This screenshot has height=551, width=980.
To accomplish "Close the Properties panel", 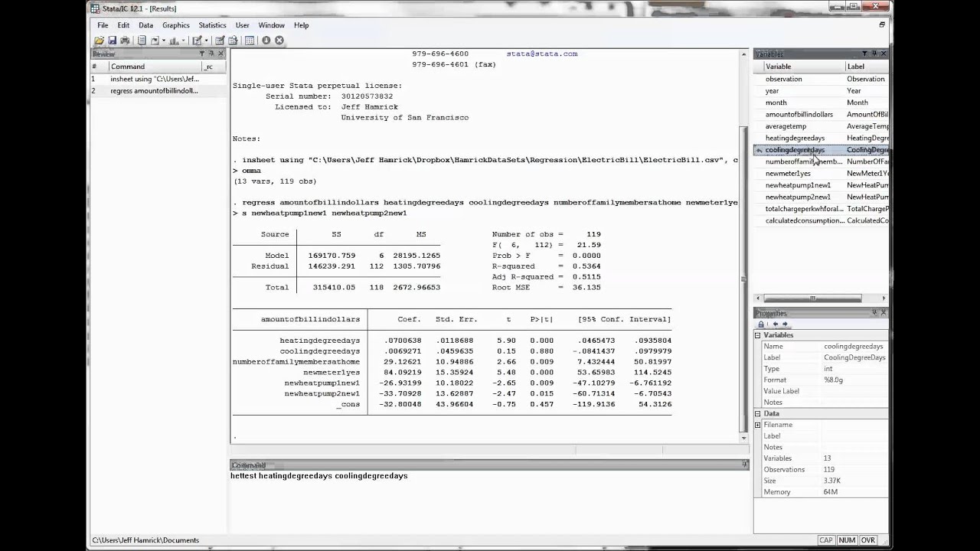I will tap(884, 313).
